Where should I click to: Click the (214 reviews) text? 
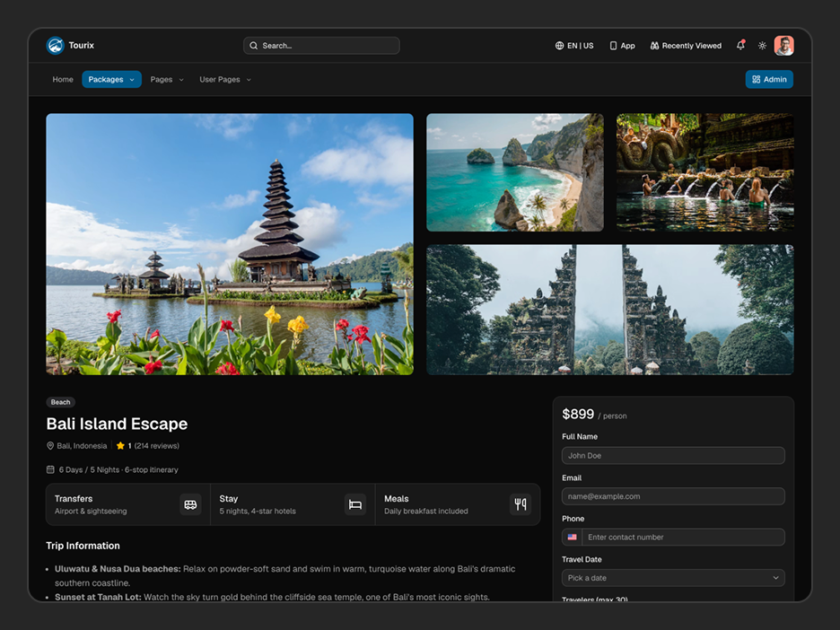pos(156,446)
